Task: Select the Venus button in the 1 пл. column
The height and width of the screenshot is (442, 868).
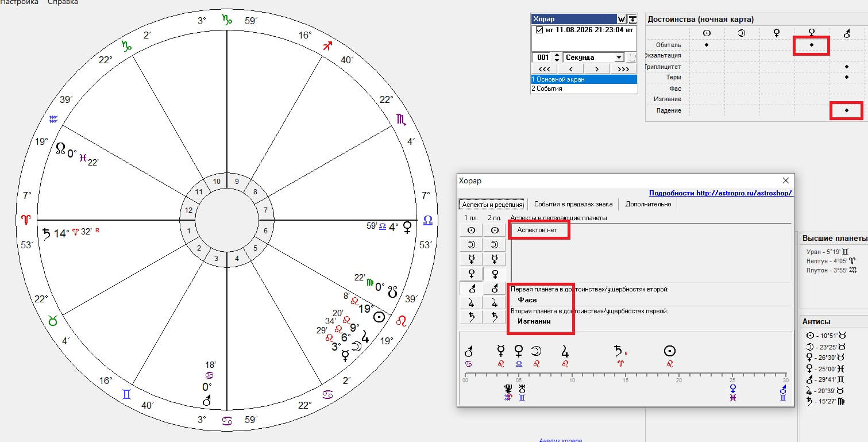Action: [471, 274]
